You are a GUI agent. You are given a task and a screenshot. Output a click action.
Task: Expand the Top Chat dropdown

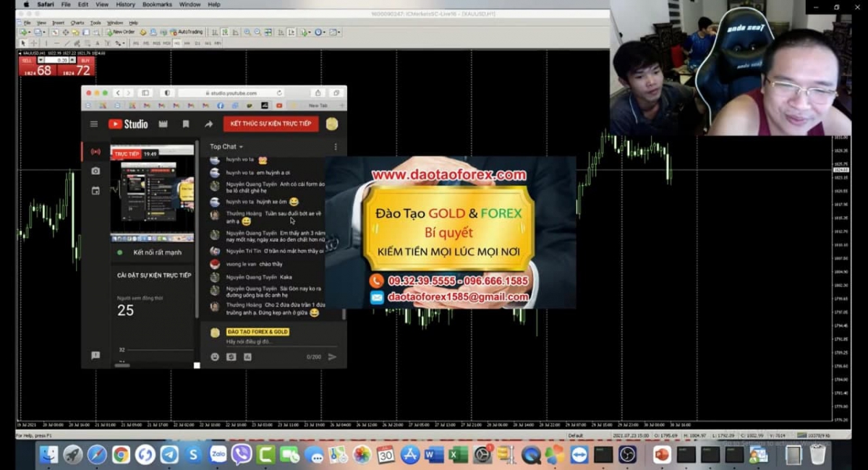pyautogui.click(x=226, y=146)
